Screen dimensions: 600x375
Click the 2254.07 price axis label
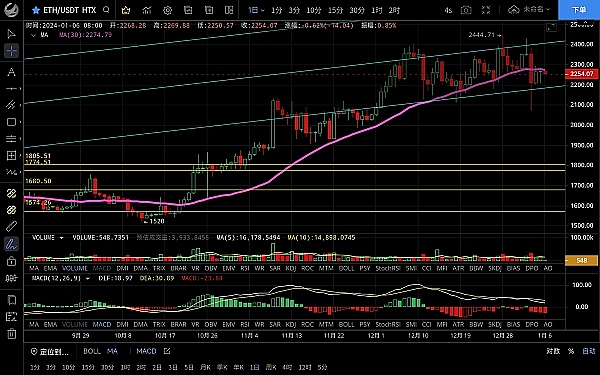coord(581,74)
